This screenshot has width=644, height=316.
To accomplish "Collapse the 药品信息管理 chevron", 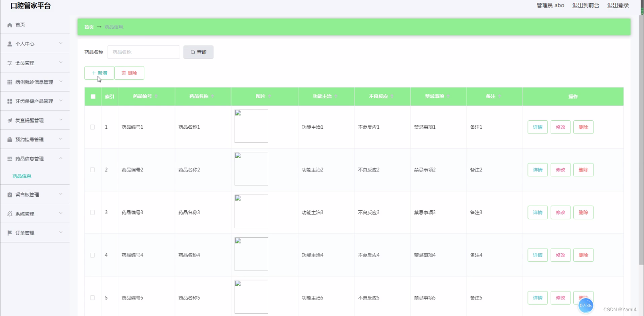I will 61,158.
